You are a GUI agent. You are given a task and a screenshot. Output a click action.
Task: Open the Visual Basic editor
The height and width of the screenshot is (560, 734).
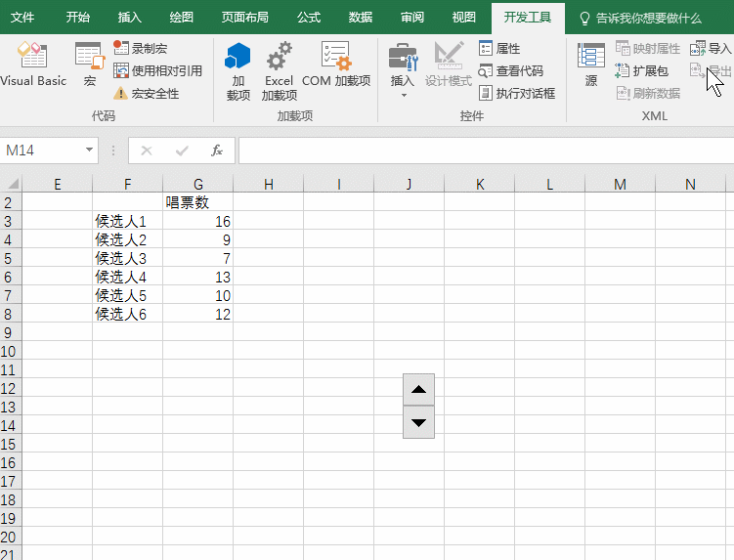coord(32,65)
